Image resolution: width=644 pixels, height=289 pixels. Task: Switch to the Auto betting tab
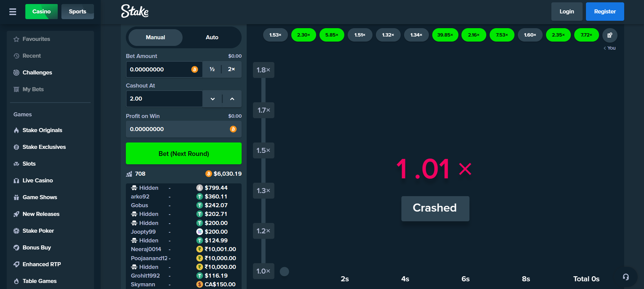pyautogui.click(x=212, y=38)
